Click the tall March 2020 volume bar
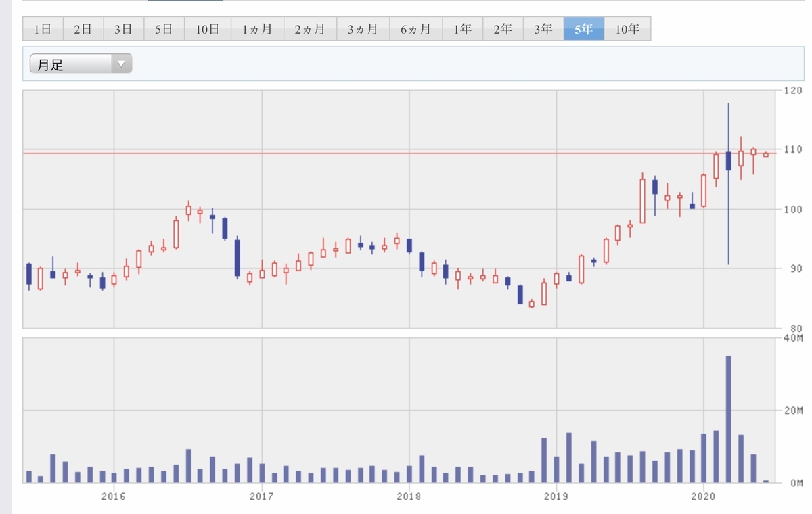Viewport: 812px width, 514px height. point(729,419)
